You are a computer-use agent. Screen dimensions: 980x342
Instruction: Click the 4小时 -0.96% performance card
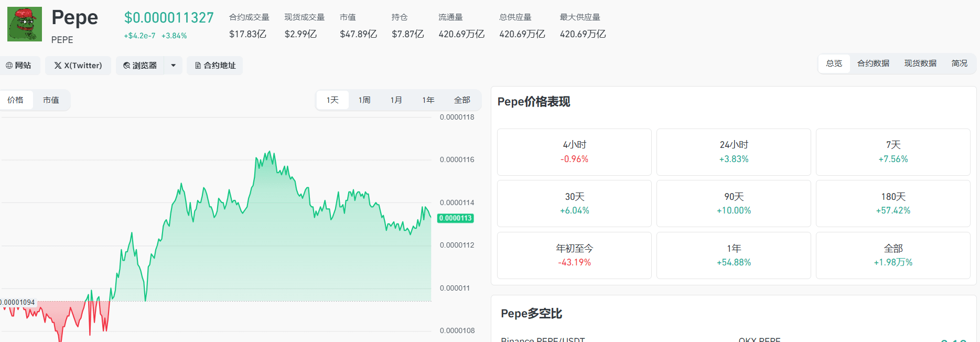pyautogui.click(x=574, y=152)
